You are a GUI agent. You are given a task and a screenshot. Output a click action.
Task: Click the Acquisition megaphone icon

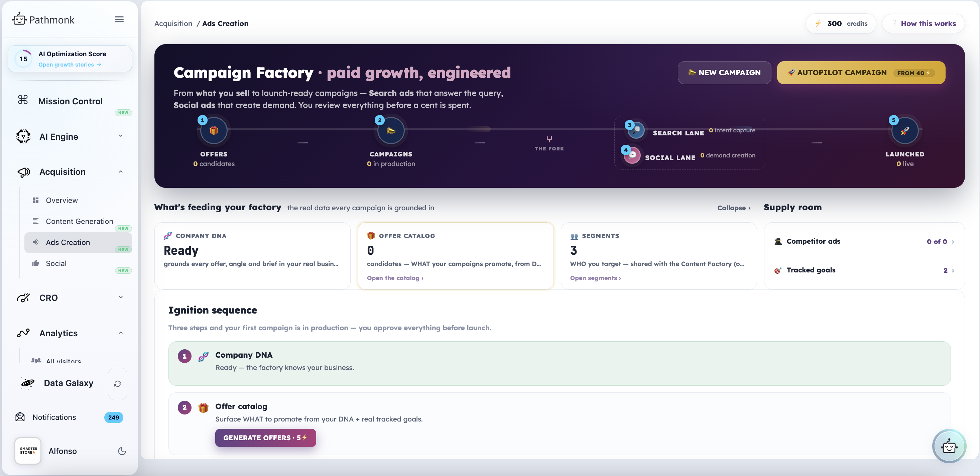pos(24,172)
